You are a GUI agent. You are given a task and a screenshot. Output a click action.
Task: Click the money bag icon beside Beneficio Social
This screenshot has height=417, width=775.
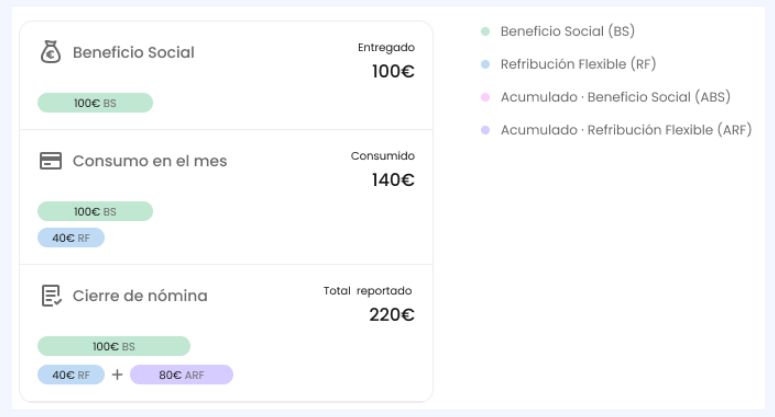click(50, 53)
